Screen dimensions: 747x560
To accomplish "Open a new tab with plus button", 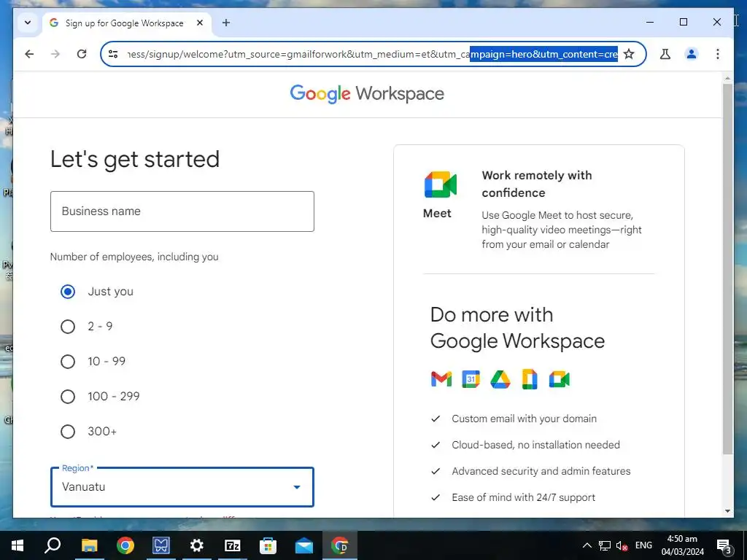I will pos(226,23).
